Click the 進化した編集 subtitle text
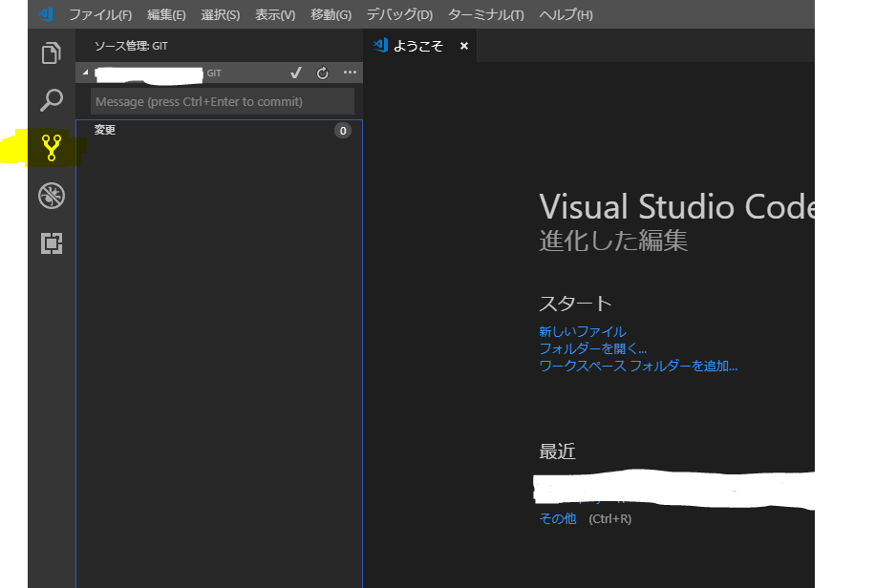The width and height of the screenshot is (896, 588). tap(613, 241)
